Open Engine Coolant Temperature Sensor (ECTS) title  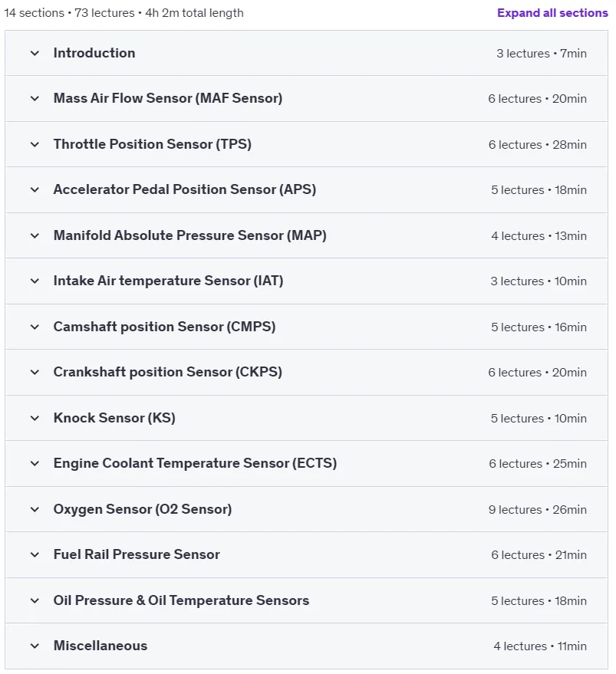click(195, 463)
